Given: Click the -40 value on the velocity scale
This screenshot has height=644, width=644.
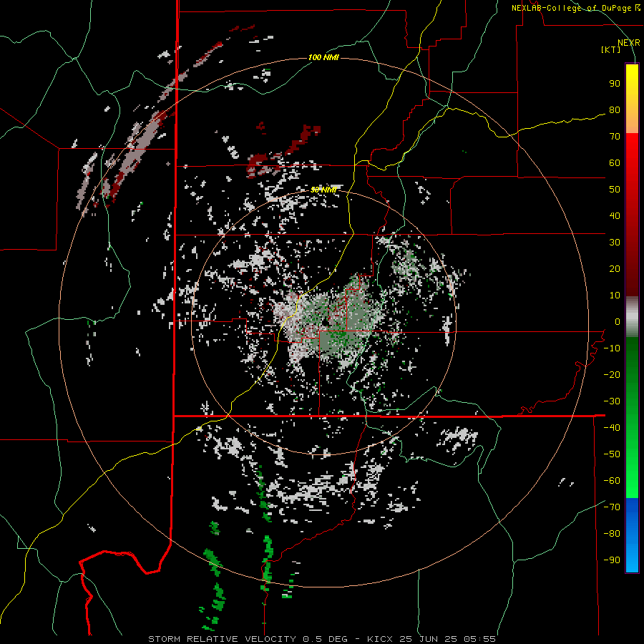Looking at the screenshot, I should tap(612, 428).
